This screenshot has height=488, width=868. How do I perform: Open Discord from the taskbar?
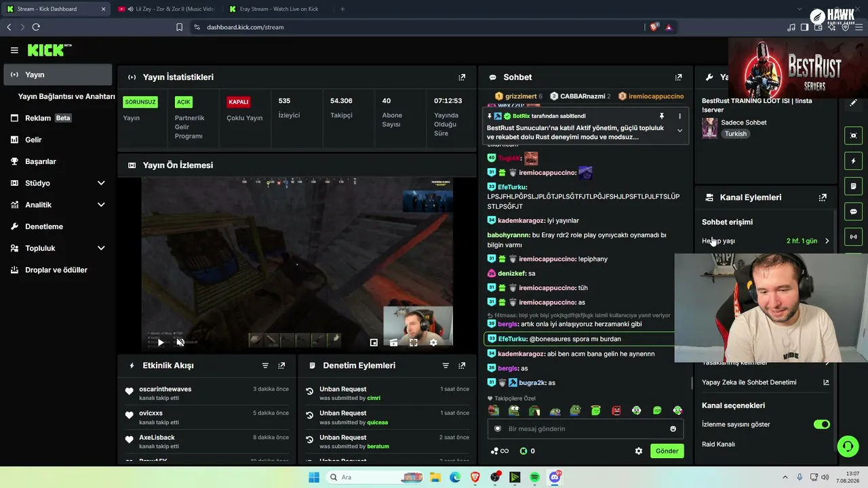[x=555, y=477]
